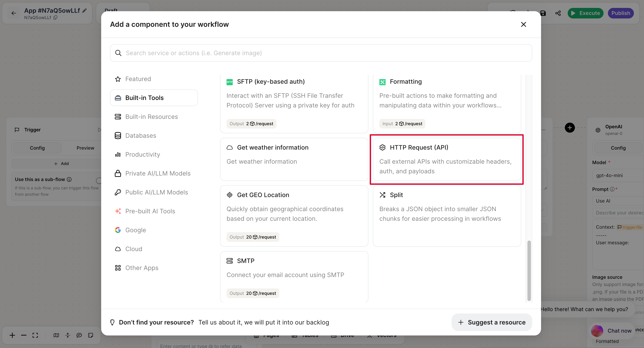Viewport: 644px width, 348px height.
Task: Switch to the Preview tab in Trigger
Action: (x=85, y=148)
